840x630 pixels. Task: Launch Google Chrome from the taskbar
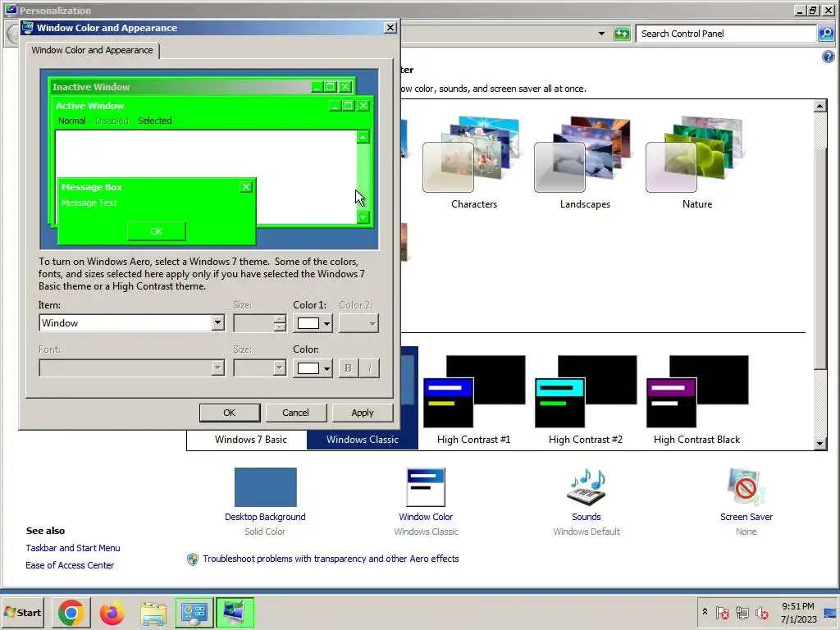pyautogui.click(x=71, y=612)
